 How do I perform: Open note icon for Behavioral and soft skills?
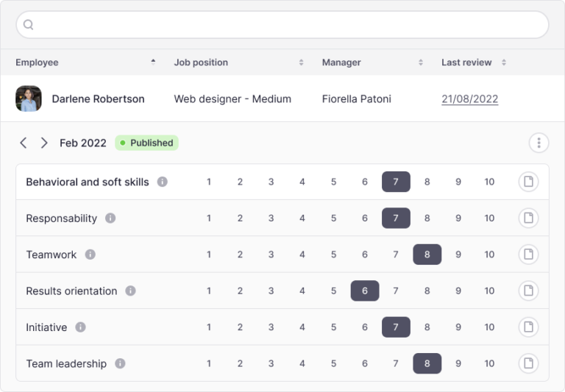[528, 182]
